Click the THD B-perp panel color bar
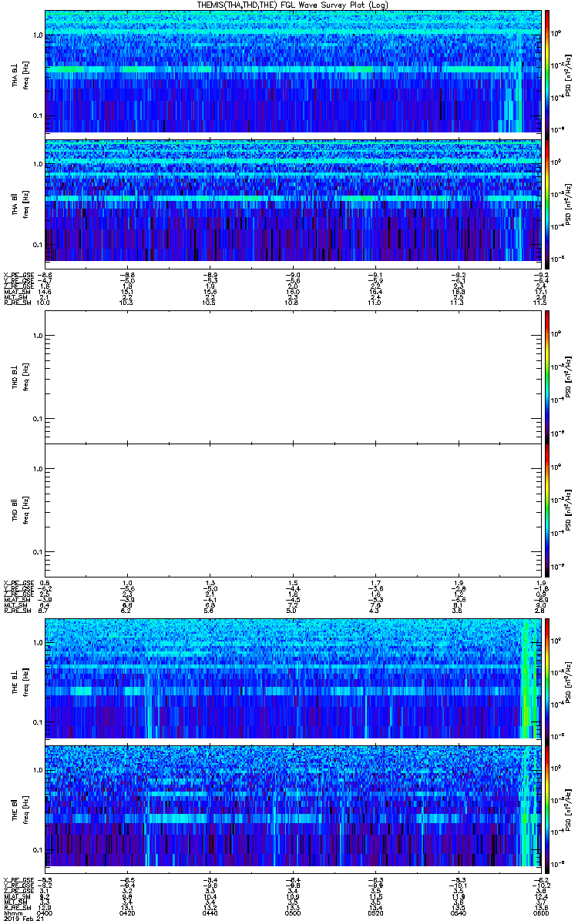Screen dimensions: 578x924 pos(547,377)
